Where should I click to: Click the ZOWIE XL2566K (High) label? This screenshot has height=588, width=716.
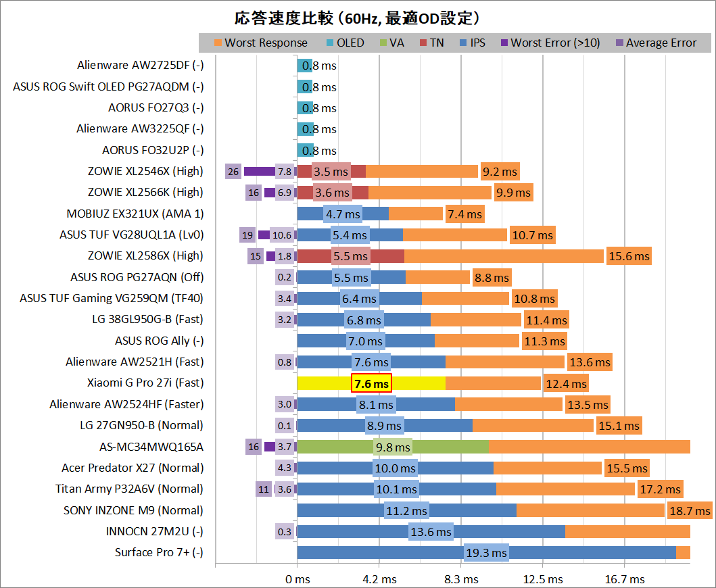pos(145,192)
